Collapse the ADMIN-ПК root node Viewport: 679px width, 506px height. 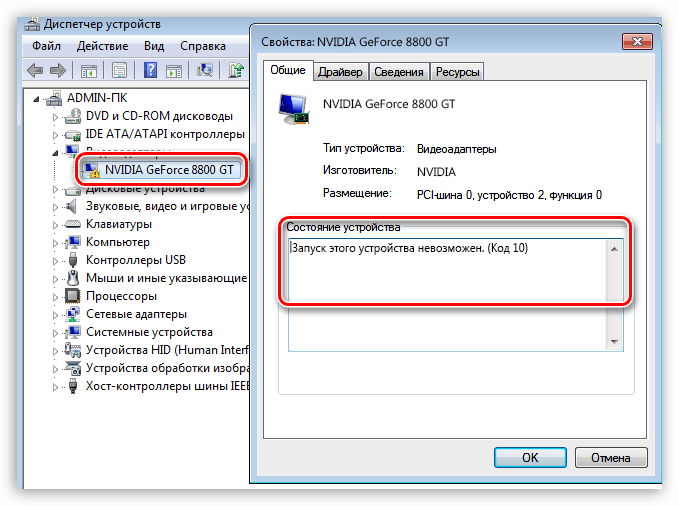pyautogui.click(x=36, y=99)
